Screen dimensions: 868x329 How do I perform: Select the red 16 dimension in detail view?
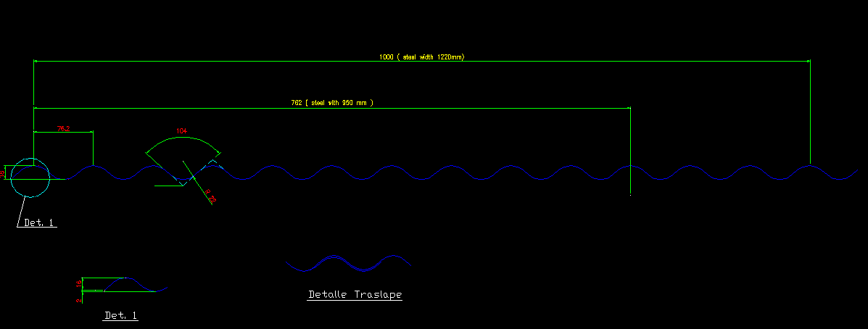click(x=79, y=284)
